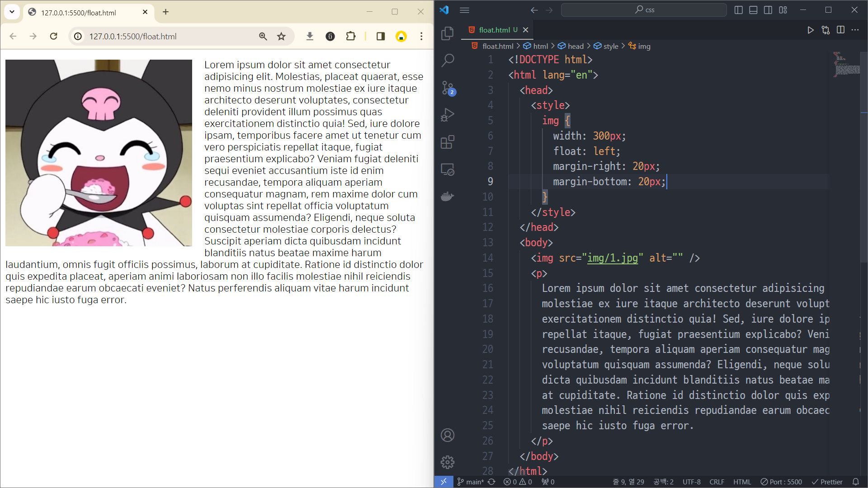This screenshot has width=868, height=488.
Task: Open the Explorer view in activity bar
Action: (x=447, y=33)
